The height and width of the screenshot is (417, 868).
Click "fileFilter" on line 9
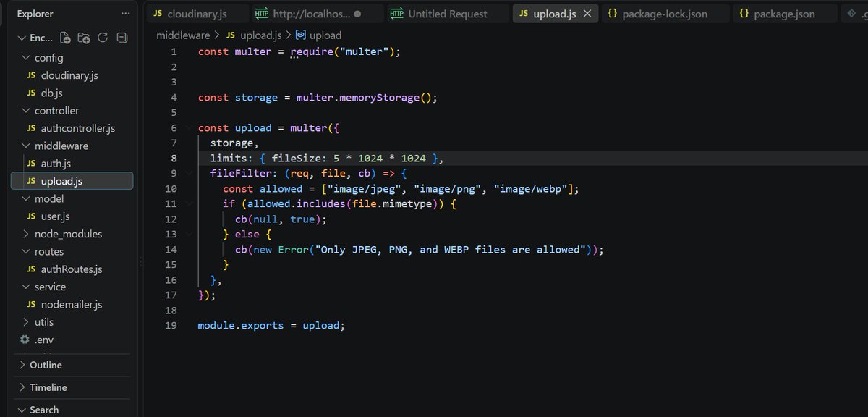click(x=241, y=173)
